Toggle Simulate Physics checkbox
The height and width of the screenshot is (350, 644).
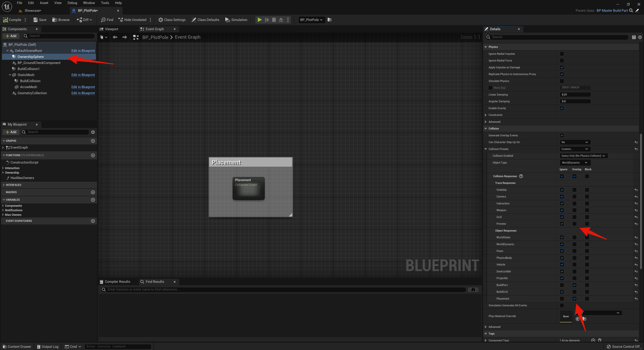click(x=562, y=81)
